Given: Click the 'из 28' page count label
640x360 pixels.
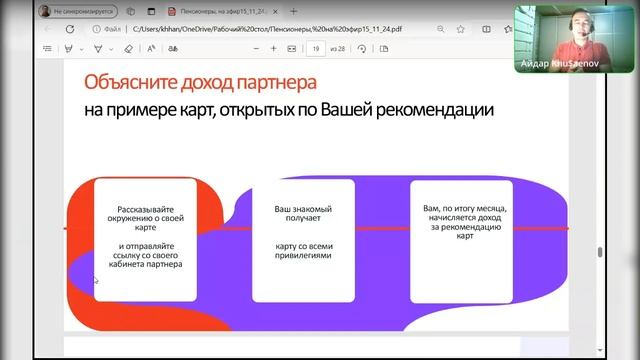Looking at the screenshot, I should click(338, 49).
